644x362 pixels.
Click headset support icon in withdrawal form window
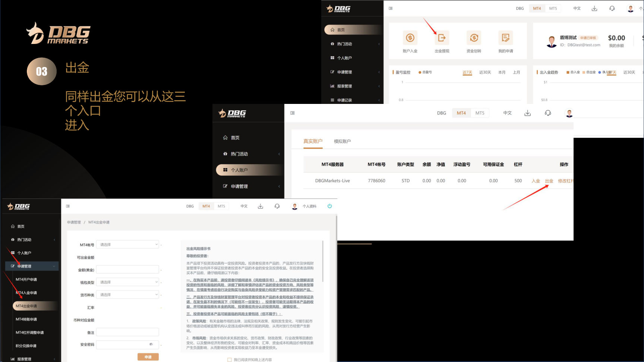point(277,206)
